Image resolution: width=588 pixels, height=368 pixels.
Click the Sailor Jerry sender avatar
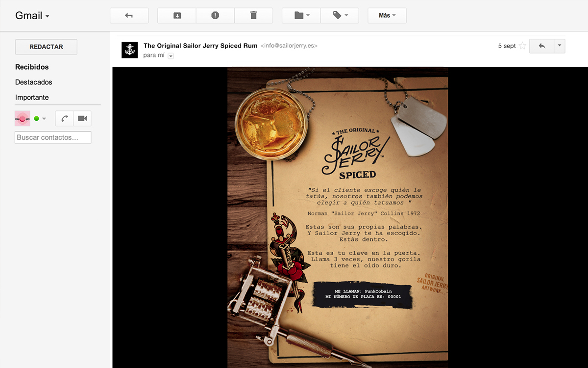[x=130, y=50]
